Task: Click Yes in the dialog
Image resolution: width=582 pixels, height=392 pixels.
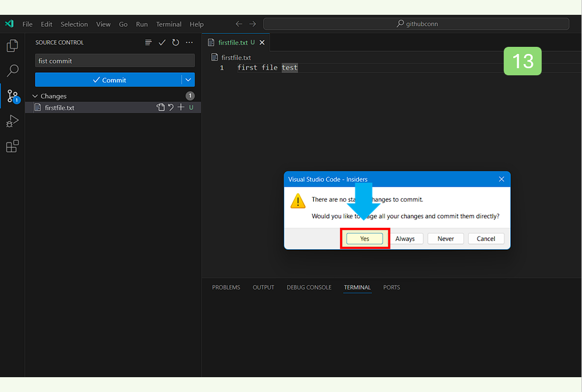Action: [364, 238]
